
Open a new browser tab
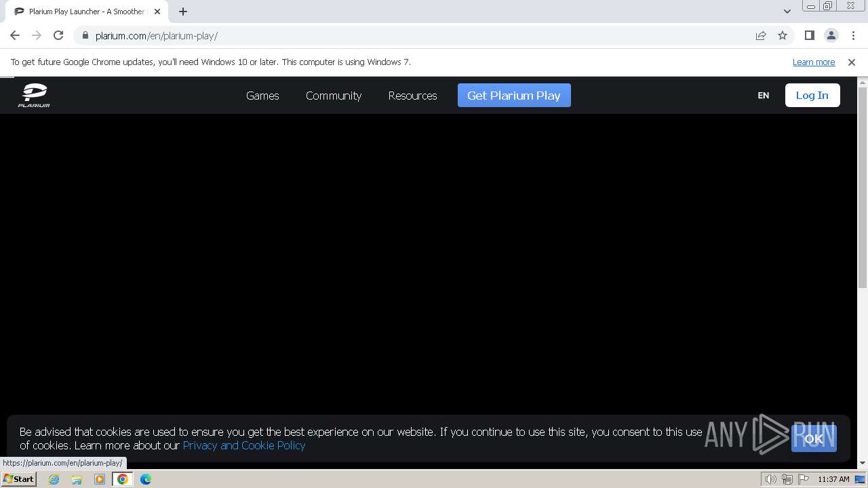point(183,12)
